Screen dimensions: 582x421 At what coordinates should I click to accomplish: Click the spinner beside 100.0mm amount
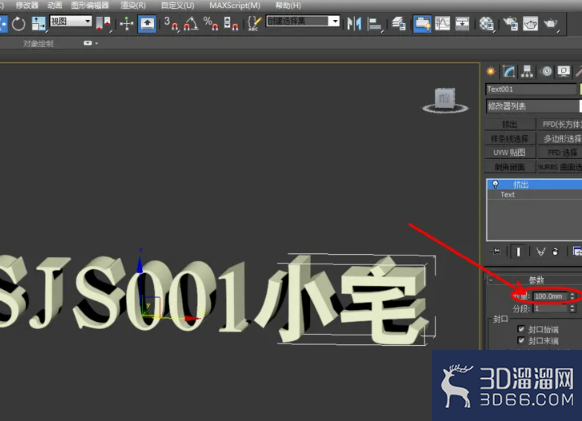572,296
